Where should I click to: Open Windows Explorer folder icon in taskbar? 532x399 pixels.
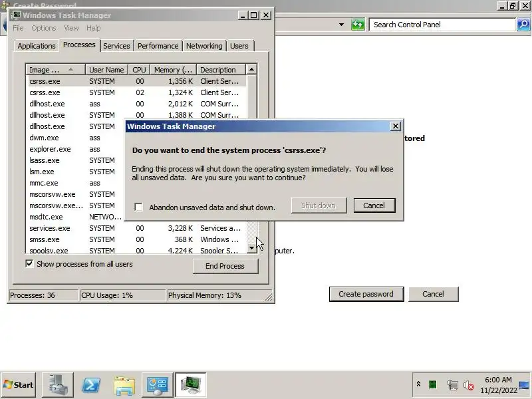tap(124, 386)
